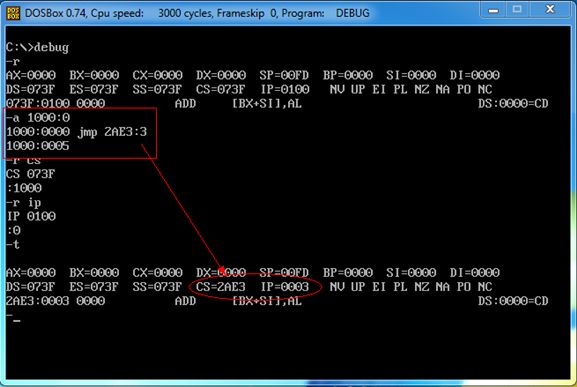This screenshot has height=387, width=577.
Task: Click the 'CS=2AE3' register value
Action: [x=220, y=287]
